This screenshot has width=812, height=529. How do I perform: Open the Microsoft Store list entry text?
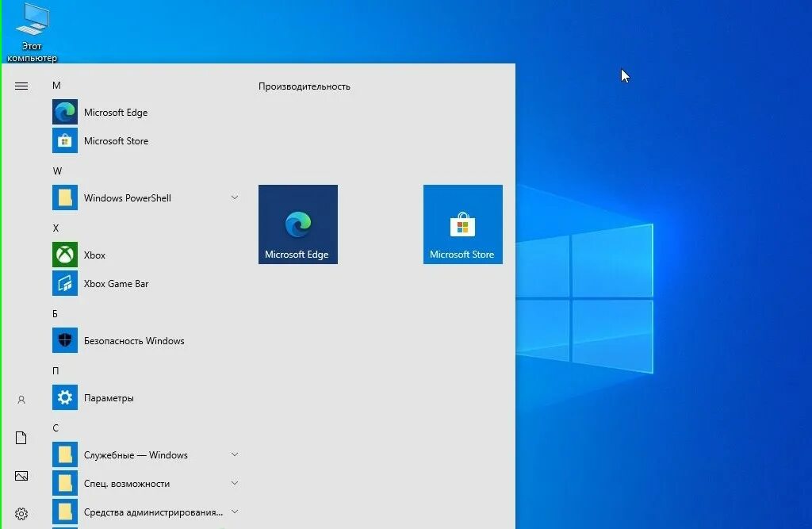[116, 141]
